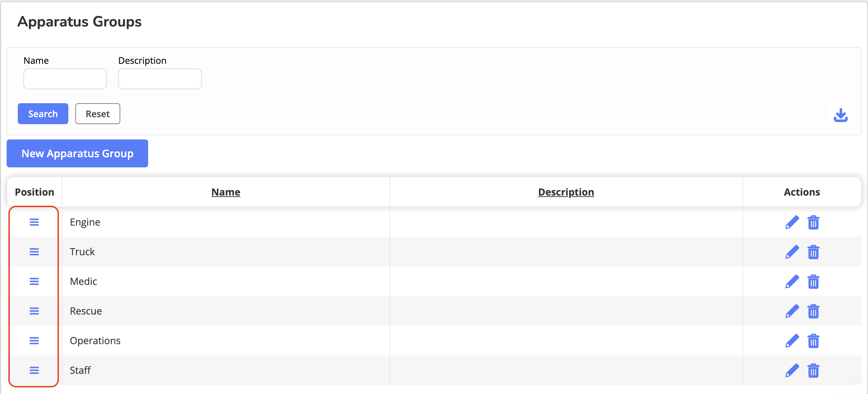Delete the Rescue group row

(x=813, y=311)
